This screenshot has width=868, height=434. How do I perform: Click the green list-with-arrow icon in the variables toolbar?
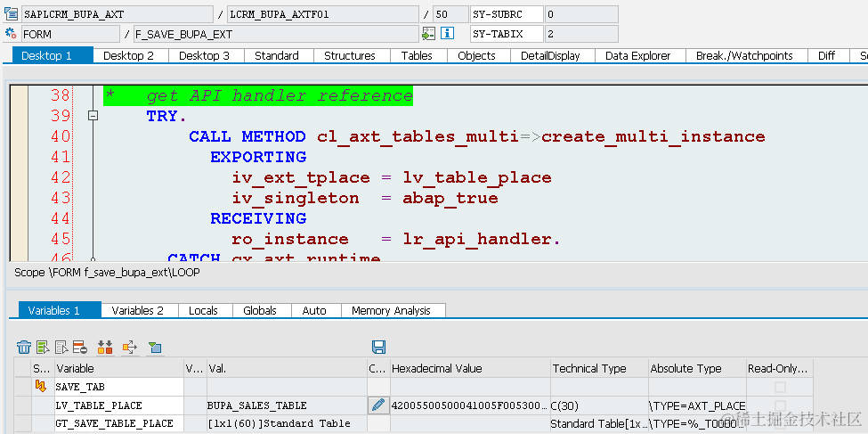(x=44, y=348)
